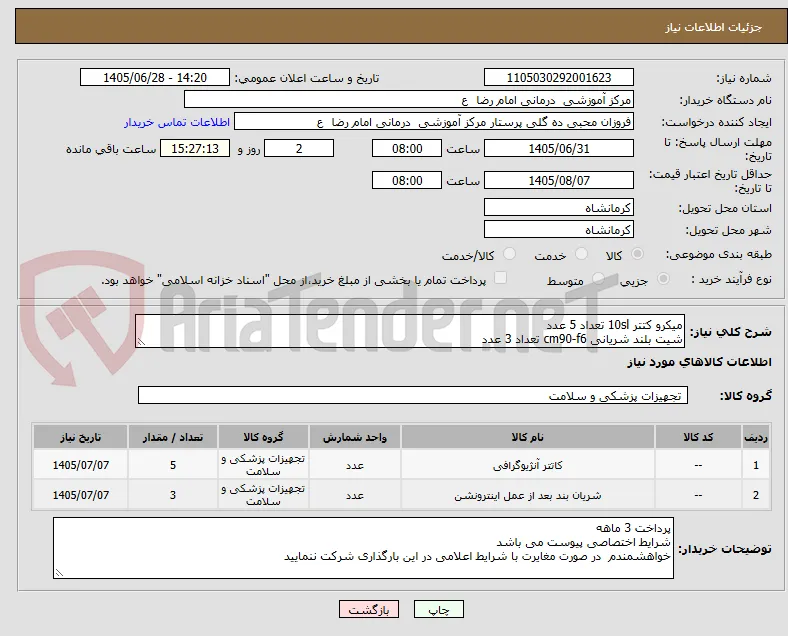Click the تعداد / مقدار column header
The height and width of the screenshot is (636, 788).
[x=173, y=437]
